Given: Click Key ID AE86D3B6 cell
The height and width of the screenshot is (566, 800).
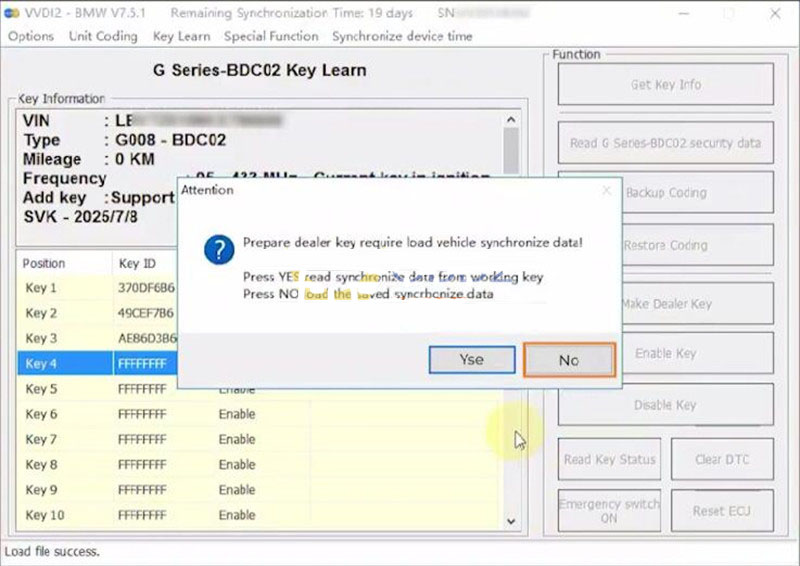Looking at the screenshot, I should (x=147, y=338).
